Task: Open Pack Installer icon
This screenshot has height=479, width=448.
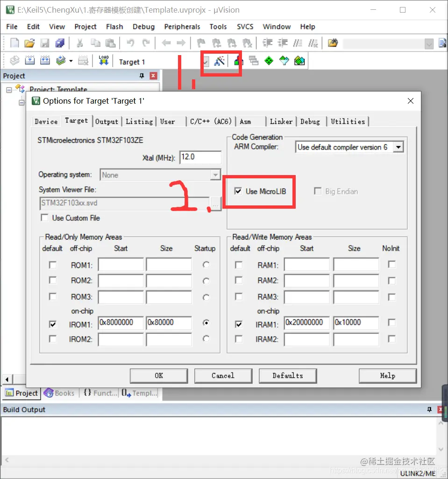Action: [299, 61]
